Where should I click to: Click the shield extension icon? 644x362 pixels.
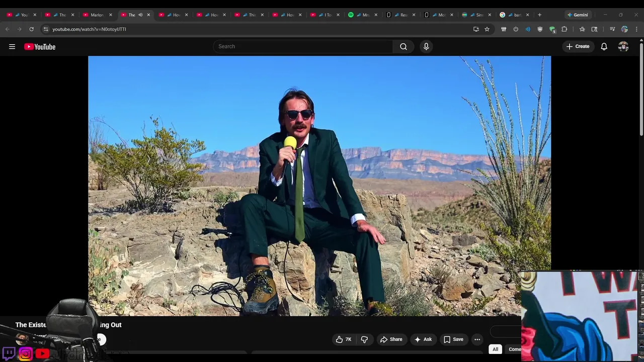click(540, 29)
